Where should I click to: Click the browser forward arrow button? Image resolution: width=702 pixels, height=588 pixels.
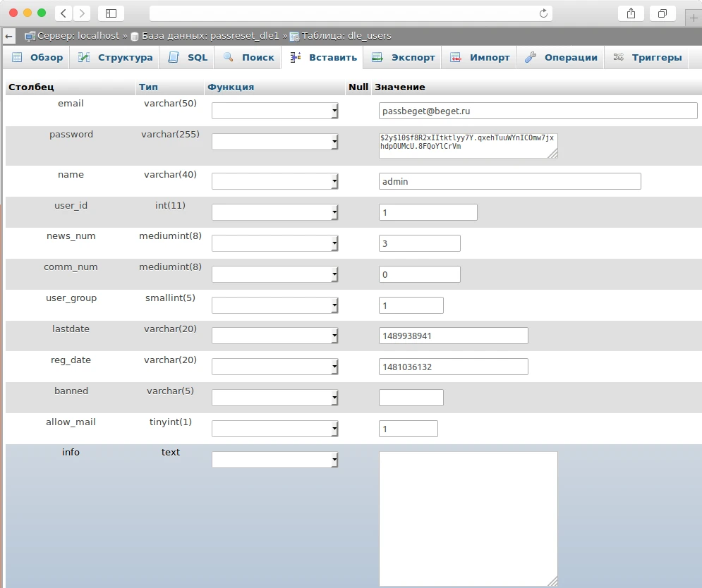pos(82,13)
